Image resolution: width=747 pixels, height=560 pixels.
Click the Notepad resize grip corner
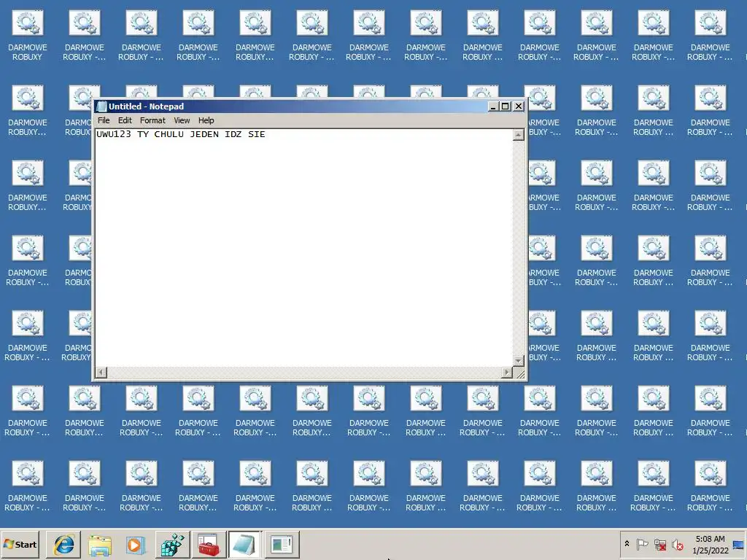[x=519, y=373]
